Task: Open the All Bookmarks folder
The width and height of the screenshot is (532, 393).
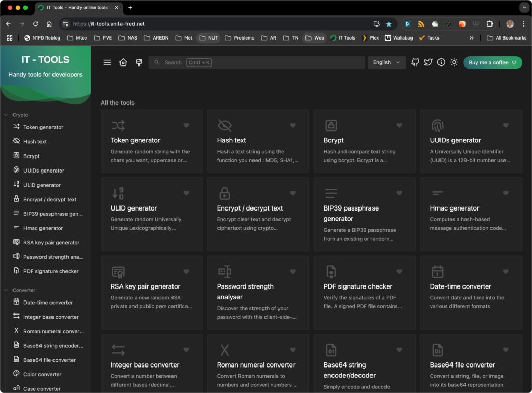Action: point(507,37)
